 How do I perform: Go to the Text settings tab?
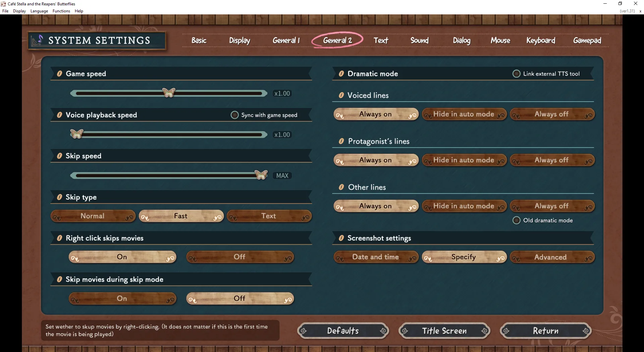tap(381, 41)
